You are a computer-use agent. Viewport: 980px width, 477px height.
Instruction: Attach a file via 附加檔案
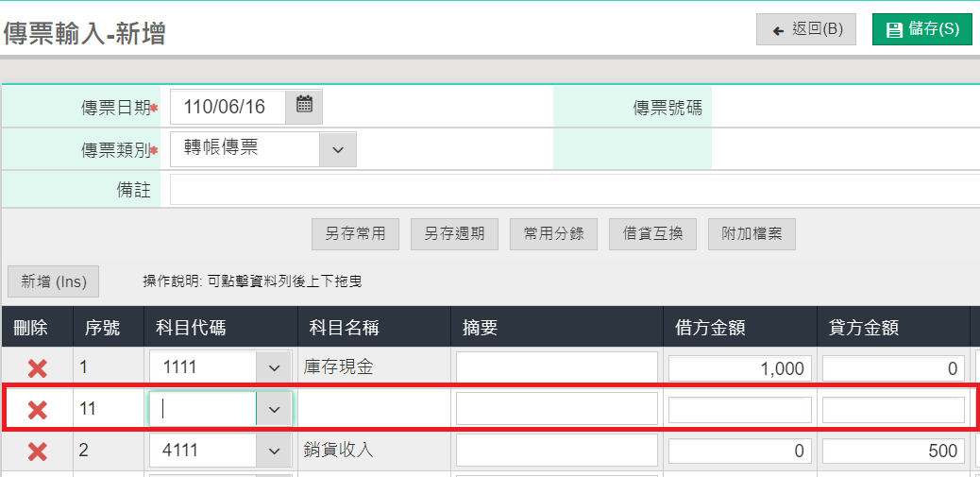point(752,234)
